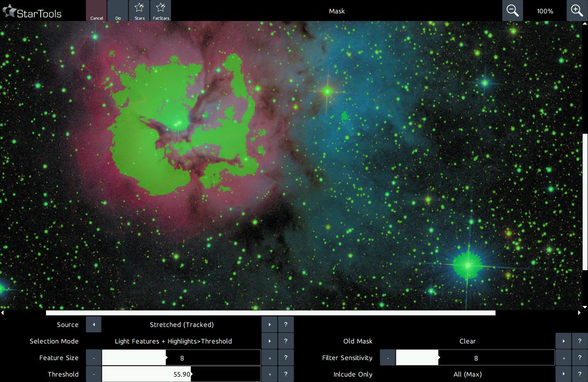Zoom out with the magnifier minus icon
The image size is (588, 382).
tap(512, 11)
